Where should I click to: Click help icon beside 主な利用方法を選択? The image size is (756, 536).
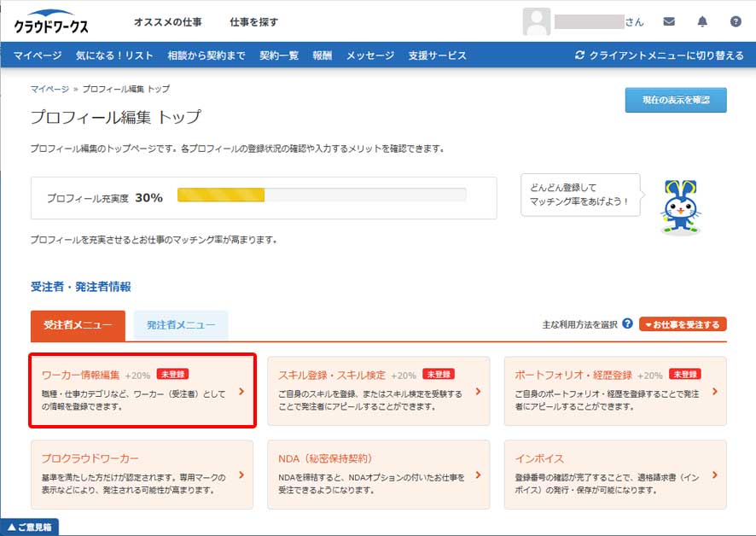627,324
